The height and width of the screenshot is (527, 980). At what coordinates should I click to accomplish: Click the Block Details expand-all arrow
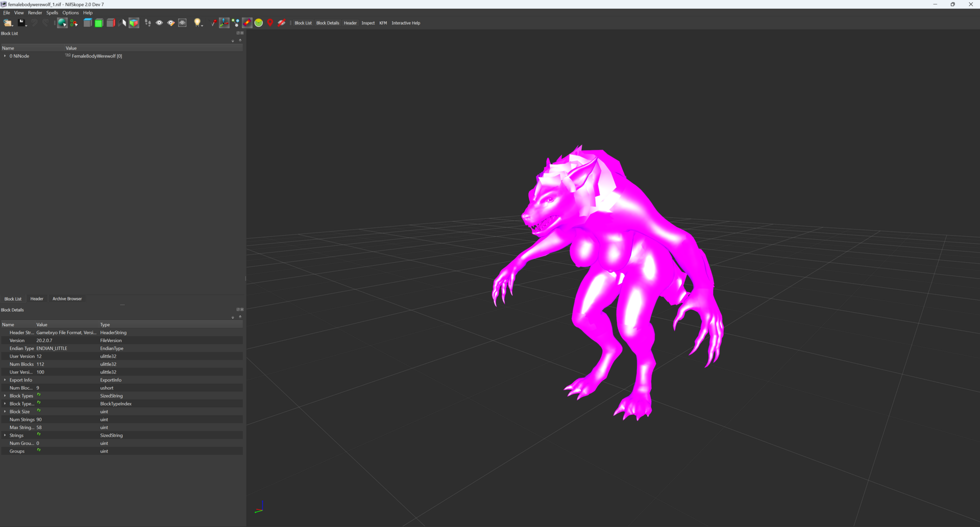(x=233, y=317)
